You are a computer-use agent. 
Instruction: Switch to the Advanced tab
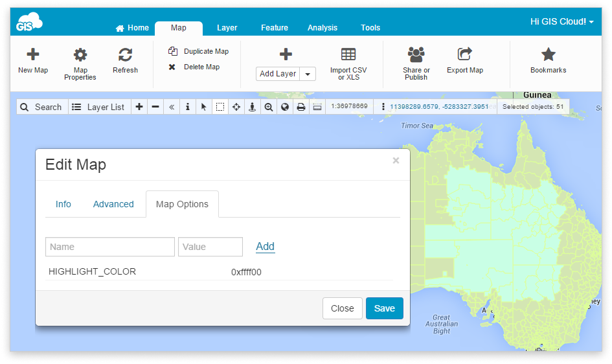click(x=113, y=204)
